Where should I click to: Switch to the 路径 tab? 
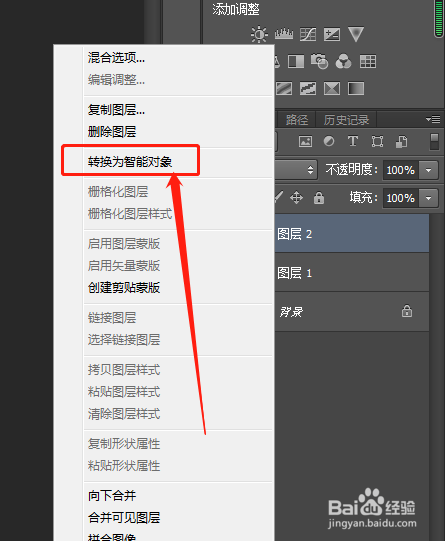(297, 120)
